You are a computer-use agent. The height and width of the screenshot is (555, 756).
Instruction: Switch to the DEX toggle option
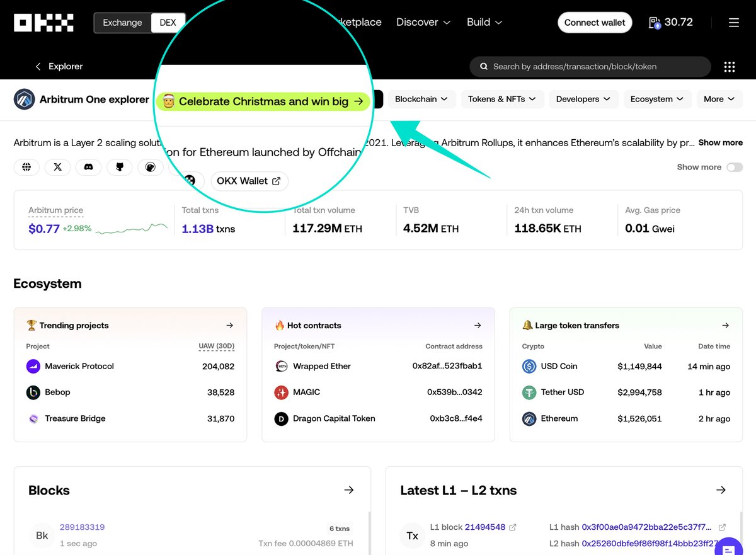tap(168, 22)
